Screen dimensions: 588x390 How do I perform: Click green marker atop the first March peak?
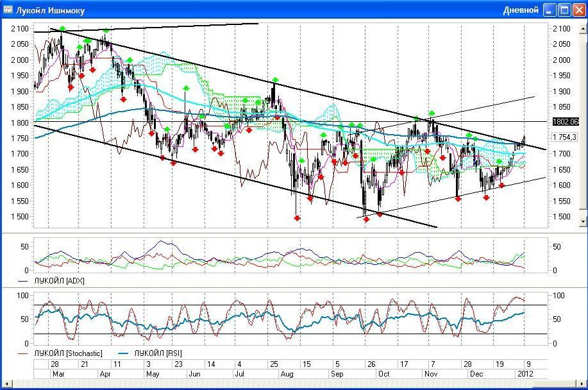click(x=62, y=28)
